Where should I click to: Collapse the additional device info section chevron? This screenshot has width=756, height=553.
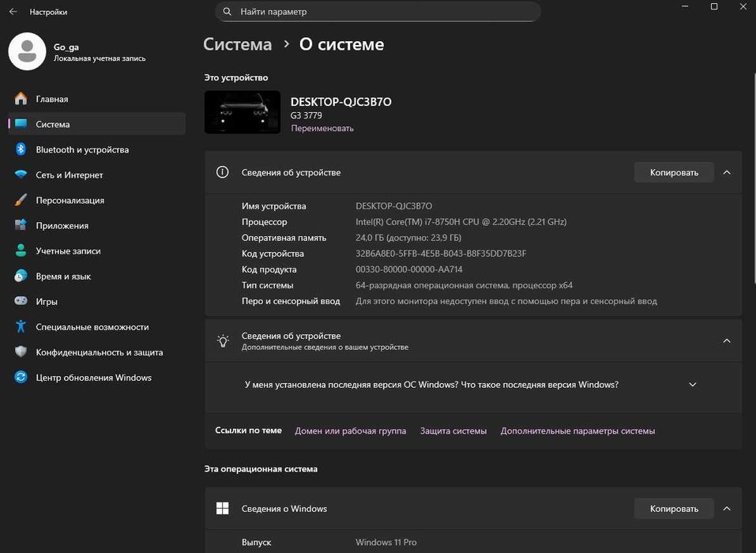[x=727, y=340]
